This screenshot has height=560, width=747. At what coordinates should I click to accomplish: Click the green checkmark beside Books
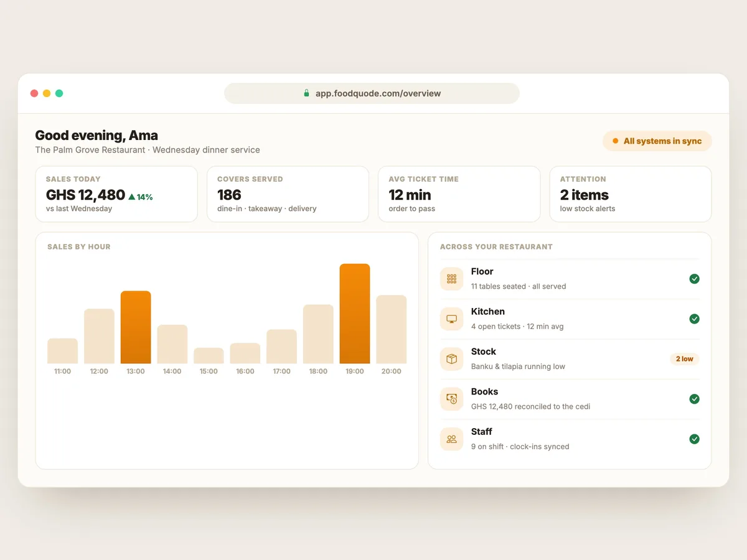coord(694,399)
